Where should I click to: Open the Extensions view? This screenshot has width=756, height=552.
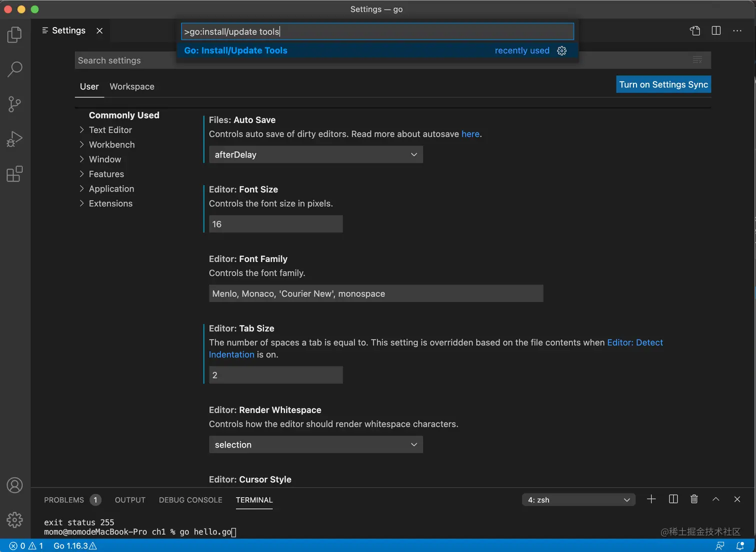pyautogui.click(x=14, y=174)
